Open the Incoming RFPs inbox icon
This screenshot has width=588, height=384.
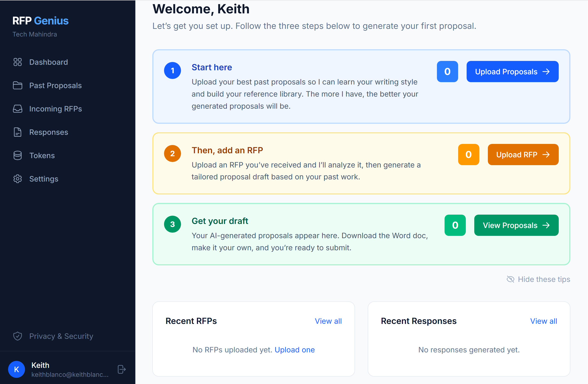pos(17,109)
